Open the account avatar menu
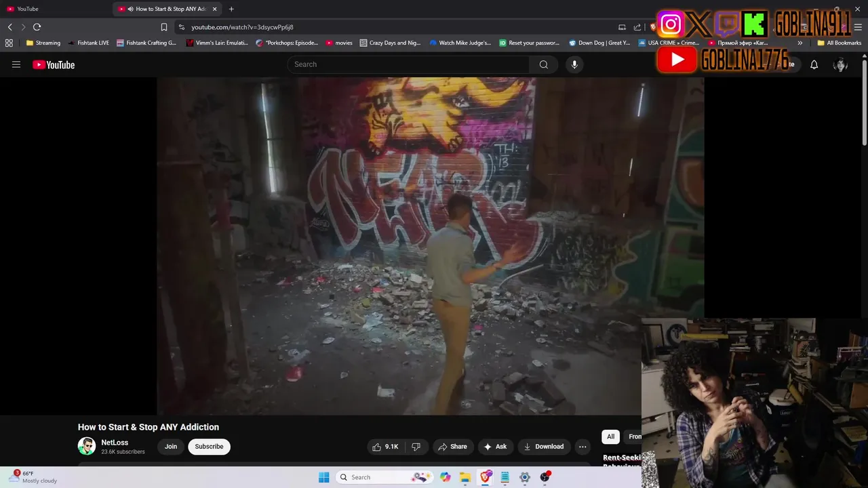Screen dimensions: 868x488 click(x=840, y=64)
